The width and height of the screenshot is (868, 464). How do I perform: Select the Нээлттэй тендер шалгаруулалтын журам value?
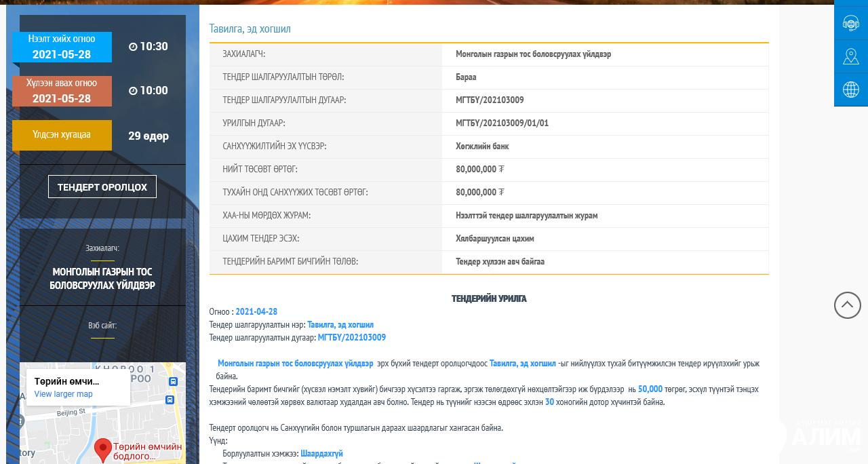(526, 216)
